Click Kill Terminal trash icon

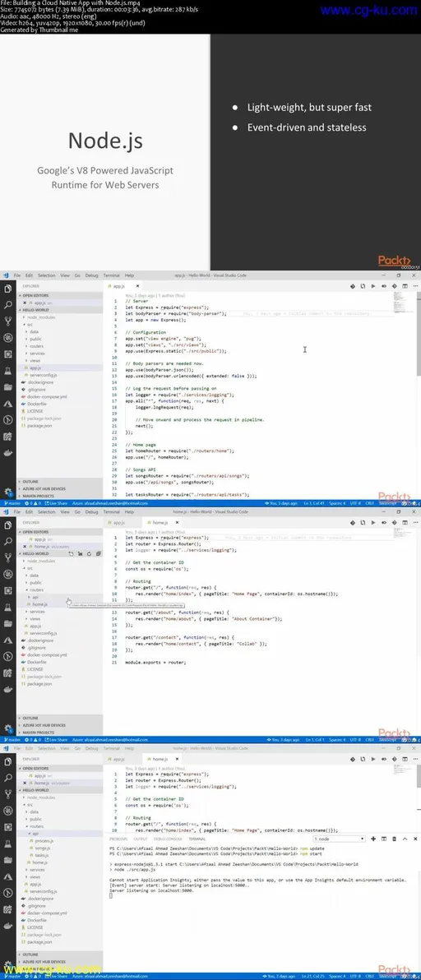coord(394,838)
